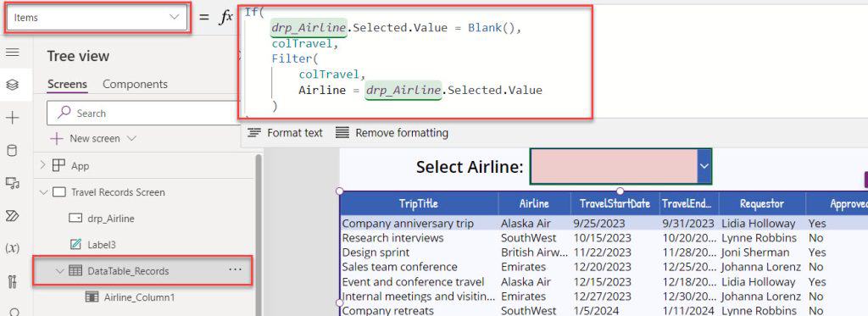Click the drp_Airline dropdown control icon
The image size is (868, 316).
click(x=75, y=219)
